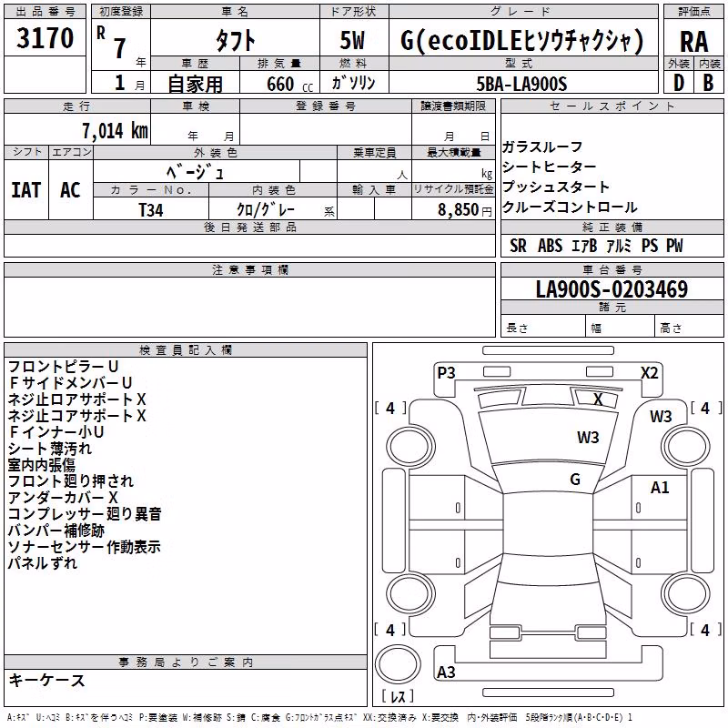Select the sales point クルーズコントロール
The image size is (728, 728).
(x=570, y=207)
